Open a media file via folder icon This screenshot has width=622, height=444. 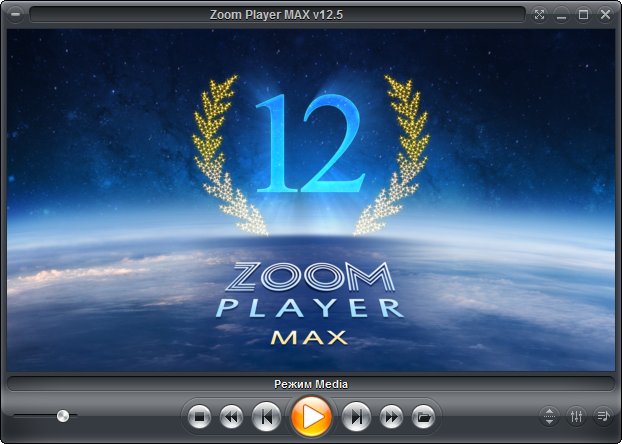tap(423, 415)
